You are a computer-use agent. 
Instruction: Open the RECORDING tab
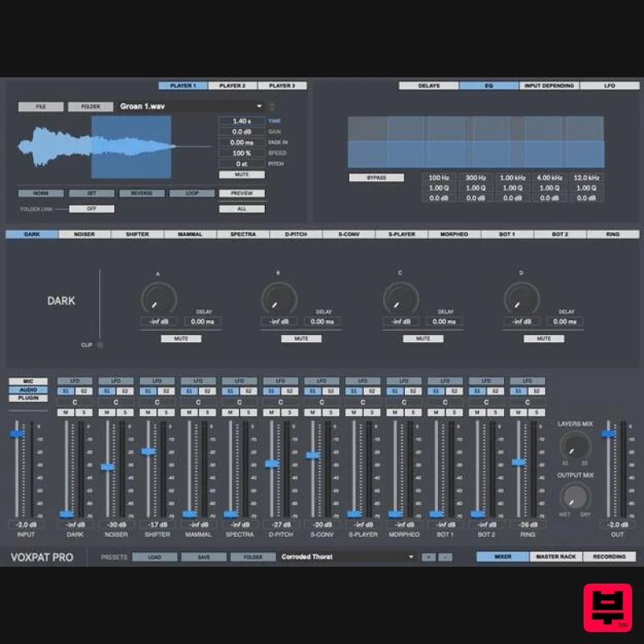point(609,556)
